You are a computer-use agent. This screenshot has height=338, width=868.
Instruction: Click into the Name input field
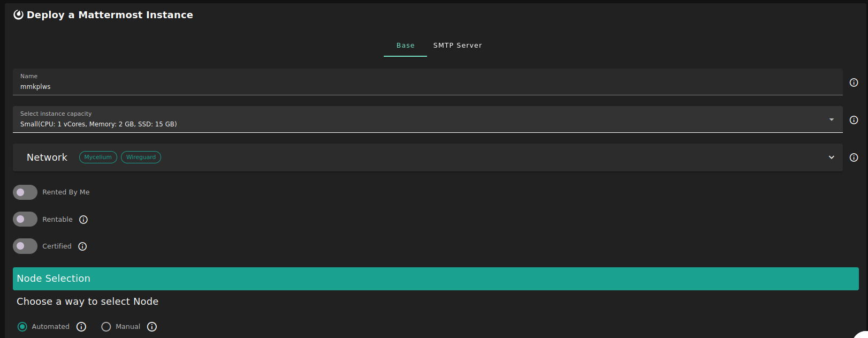[427, 86]
